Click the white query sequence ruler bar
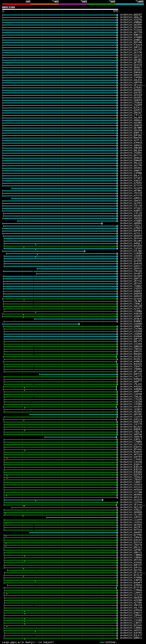This screenshot has height=644, width=146. [60, 9]
